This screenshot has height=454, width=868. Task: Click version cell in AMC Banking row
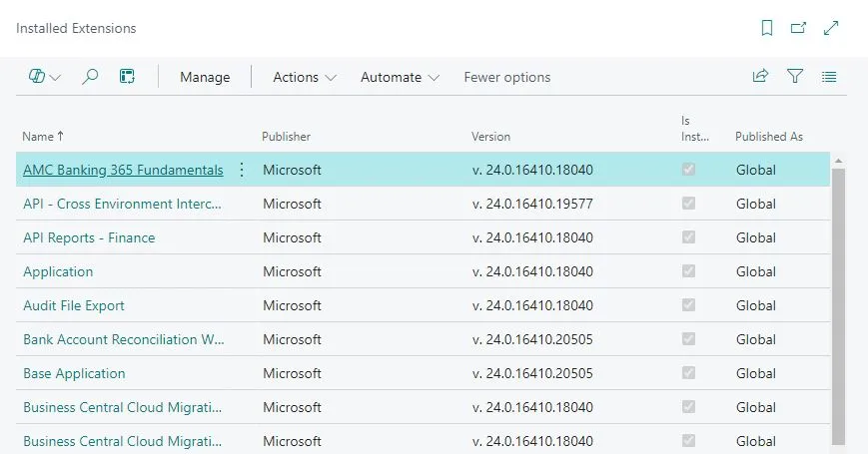pos(532,170)
